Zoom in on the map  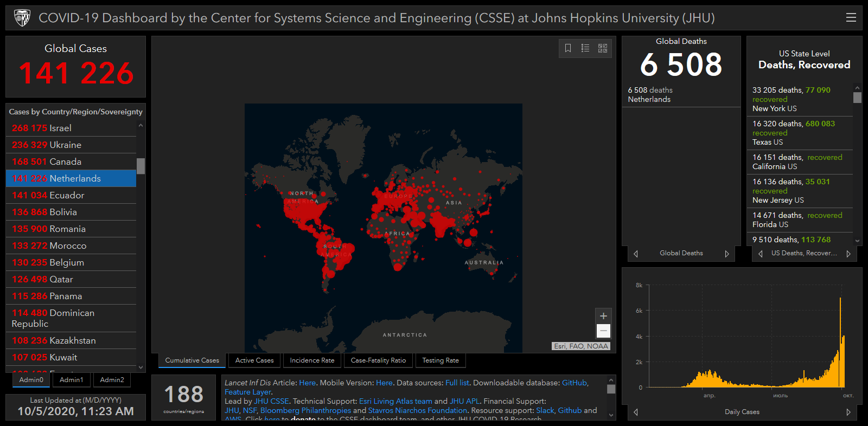point(603,316)
